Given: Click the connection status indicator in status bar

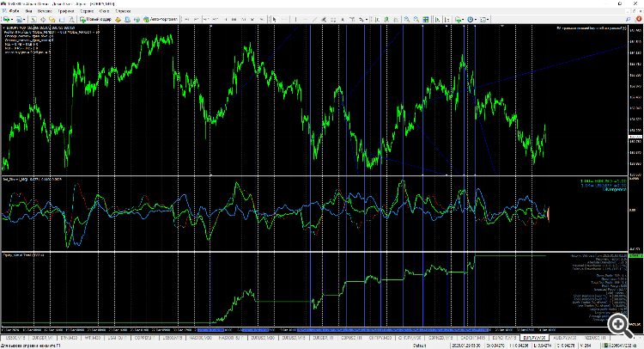Looking at the screenshot, I should pos(619,346).
